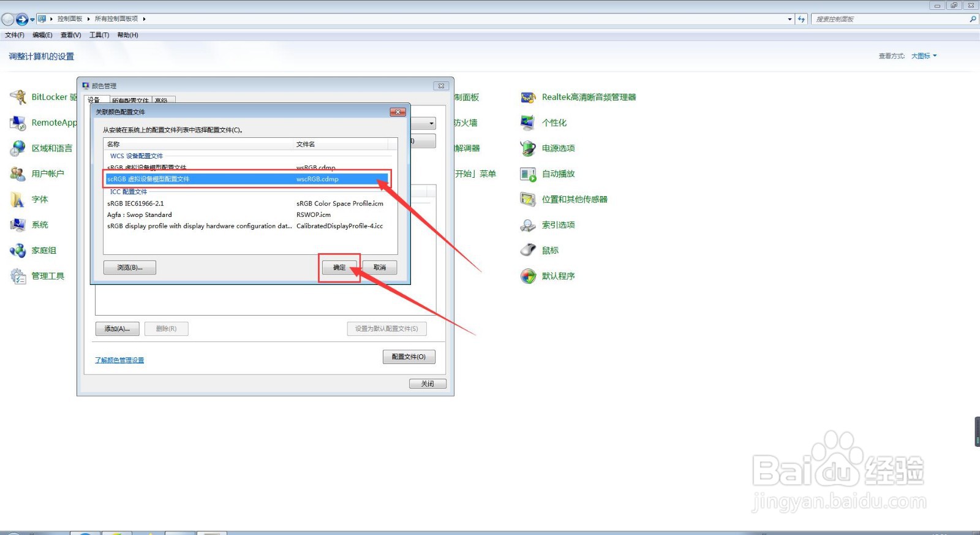Open the 文件(F) menu
This screenshot has width=980, height=535.
[x=15, y=35]
